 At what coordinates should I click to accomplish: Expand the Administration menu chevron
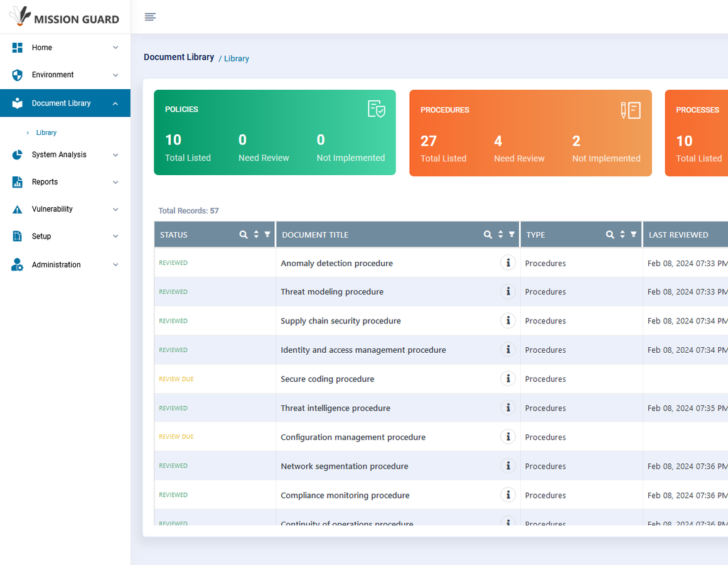coord(115,265)
